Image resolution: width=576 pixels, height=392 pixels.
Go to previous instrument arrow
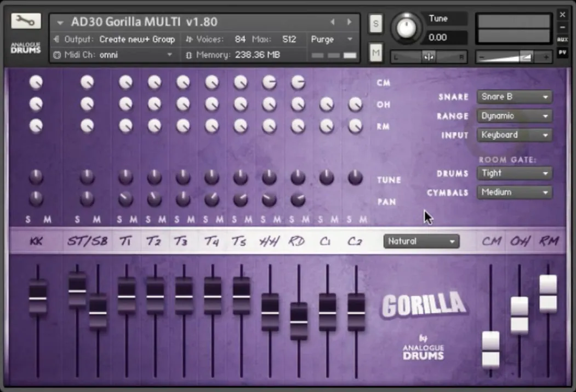pyautogui.click(x=333, y=22)
